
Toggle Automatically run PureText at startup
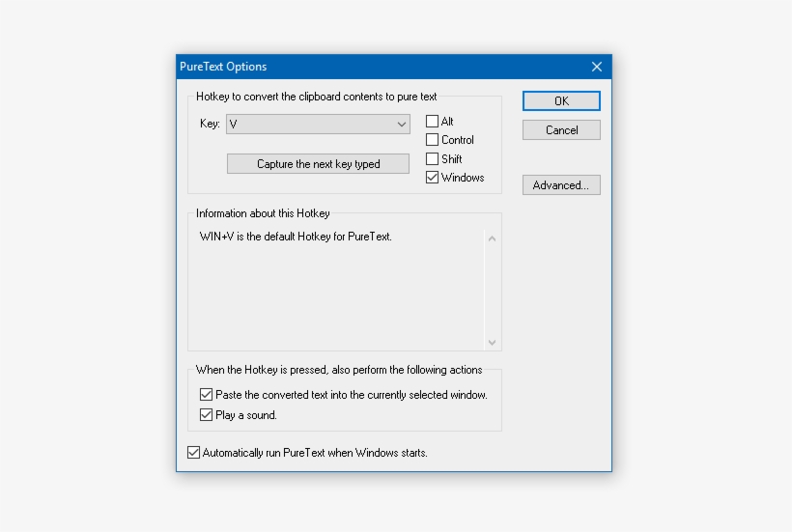coord(193,453)
